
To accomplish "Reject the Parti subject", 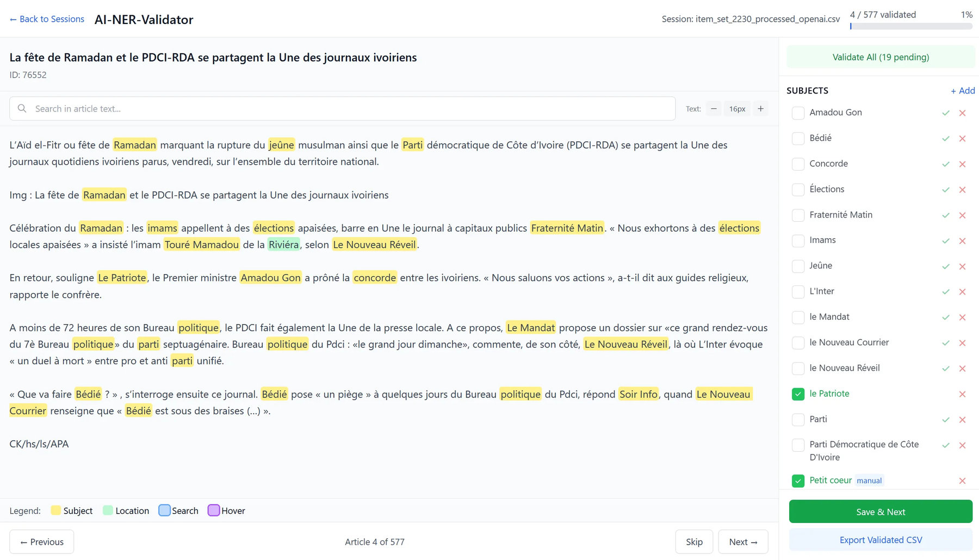I will point(962,420).
